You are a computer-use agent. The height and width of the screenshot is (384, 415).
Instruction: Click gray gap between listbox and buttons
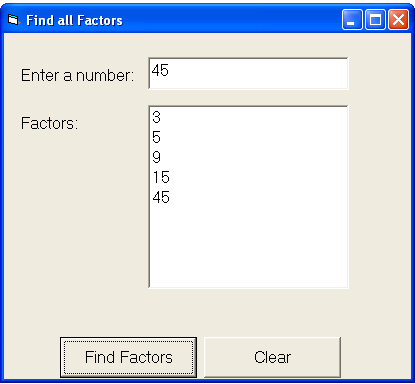click(207, 313)
